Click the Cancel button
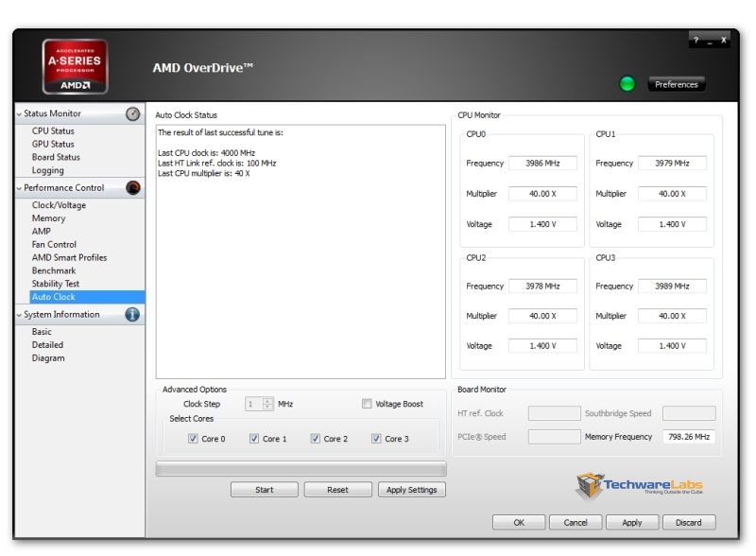 pyautogui.click(x=576, y=522)
